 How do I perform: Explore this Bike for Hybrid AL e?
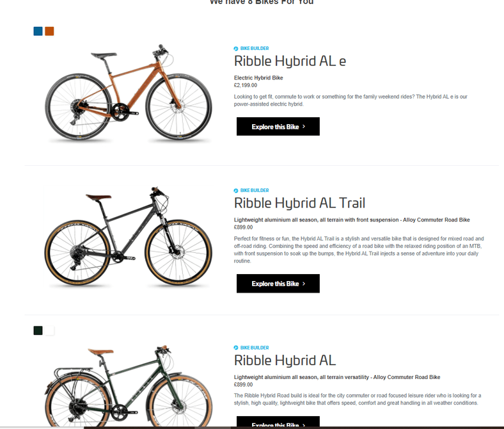pyautogui.click(x=278, y=127)
